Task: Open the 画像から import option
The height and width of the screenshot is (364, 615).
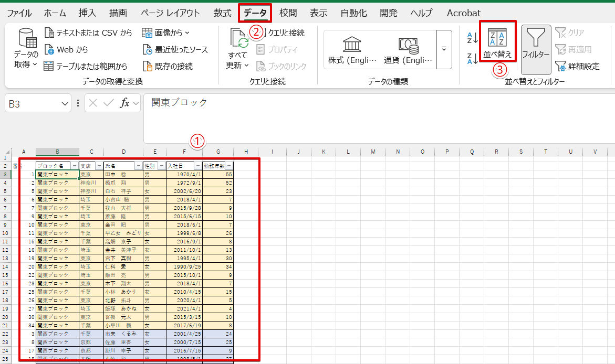Action: tap(165, 33)
